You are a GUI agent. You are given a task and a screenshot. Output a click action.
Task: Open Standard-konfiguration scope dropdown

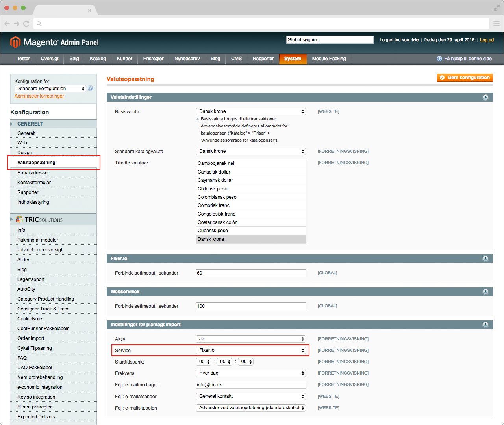[50, 89]
